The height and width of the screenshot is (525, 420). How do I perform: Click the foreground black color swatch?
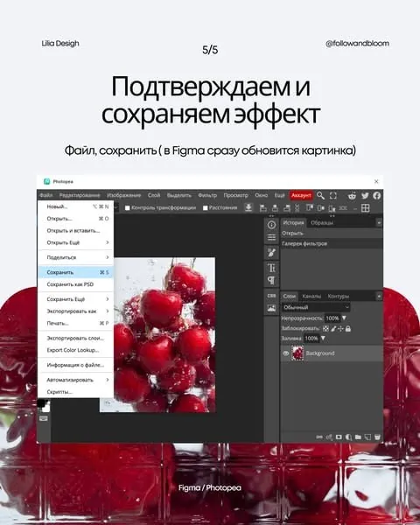(x=41, y=402)
